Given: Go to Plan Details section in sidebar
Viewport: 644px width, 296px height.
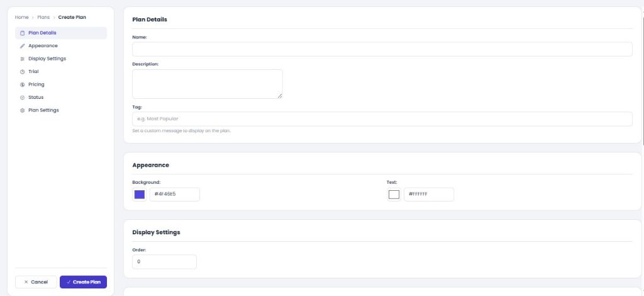Looking at the screenshot, I should 61,33.
